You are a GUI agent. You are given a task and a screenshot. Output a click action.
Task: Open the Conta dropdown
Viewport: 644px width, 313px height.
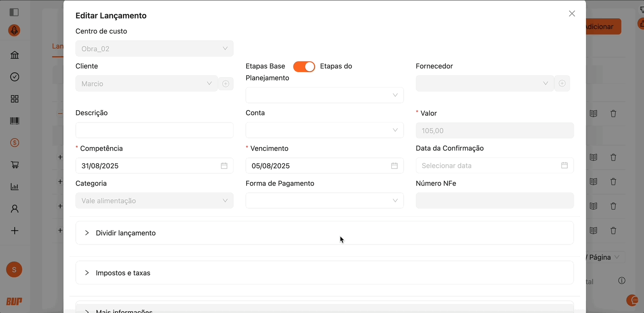point(324,130)
